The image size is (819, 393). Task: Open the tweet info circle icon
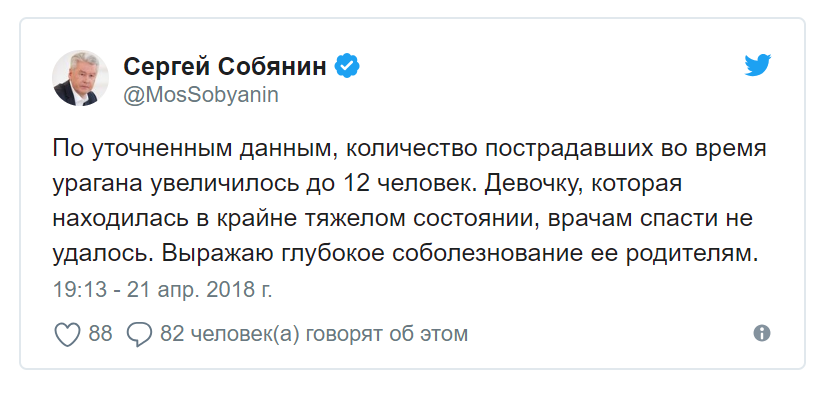coord(762,333)
